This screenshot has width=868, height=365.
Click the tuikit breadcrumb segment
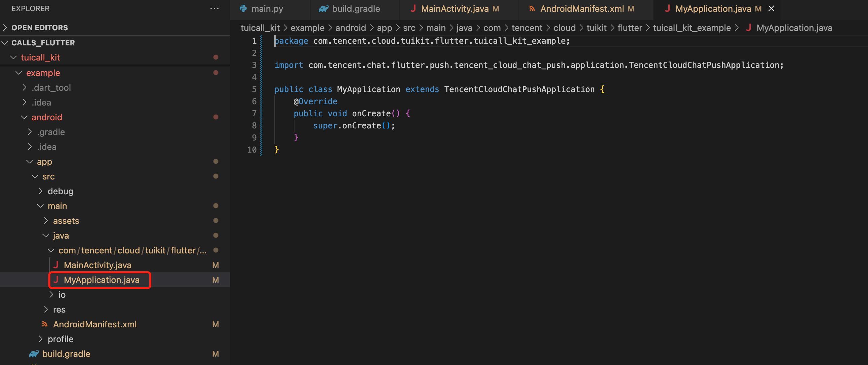click(596, 28)
